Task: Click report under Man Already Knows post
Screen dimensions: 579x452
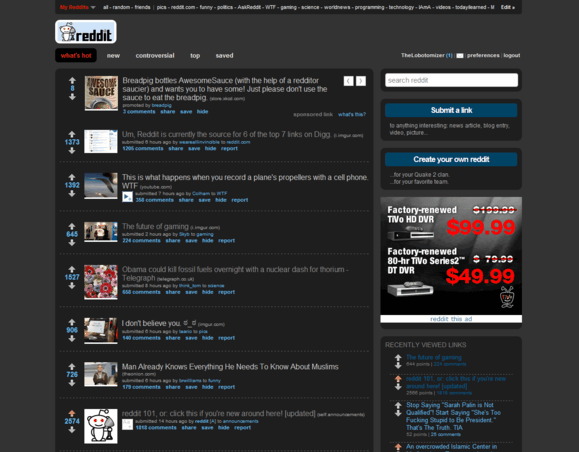Action: [226, 387]
